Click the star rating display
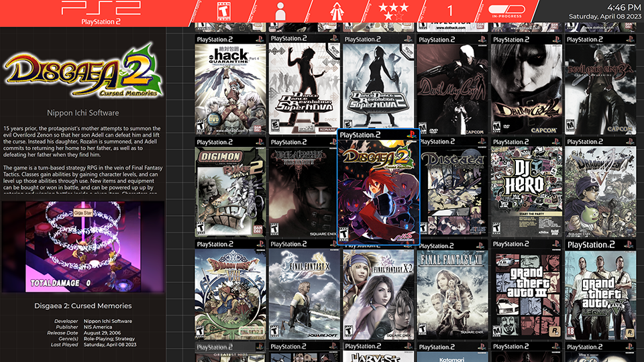 pyautogui.click(x=394, y=11)
